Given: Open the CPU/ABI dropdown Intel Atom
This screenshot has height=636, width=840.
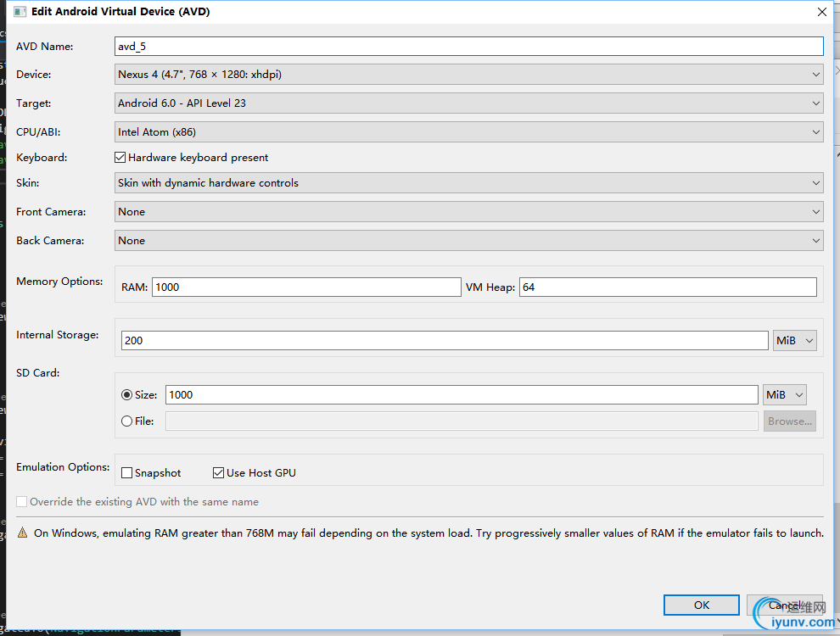Looking at the screenshot, I should (468, 131).
